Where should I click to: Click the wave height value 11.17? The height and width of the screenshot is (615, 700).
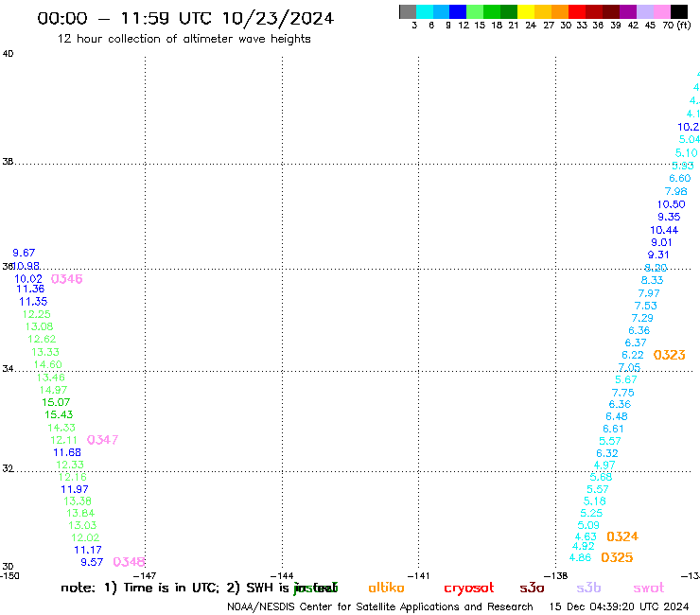pos(88,550)
